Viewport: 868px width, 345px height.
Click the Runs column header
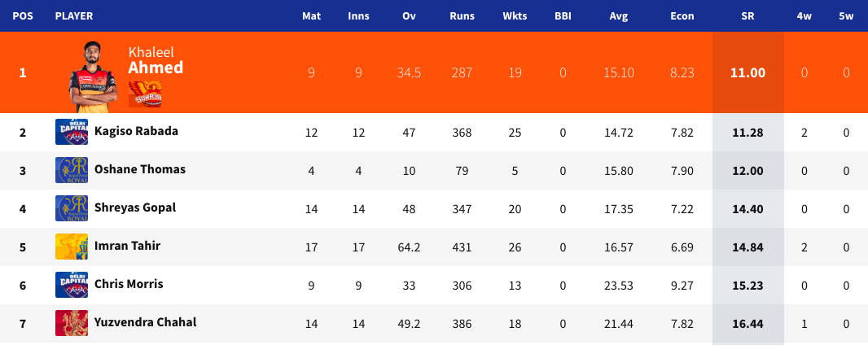462,15
